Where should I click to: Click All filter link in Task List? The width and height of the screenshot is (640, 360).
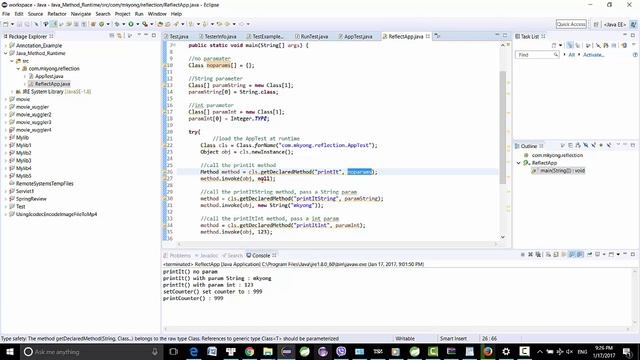pos(571,54)
